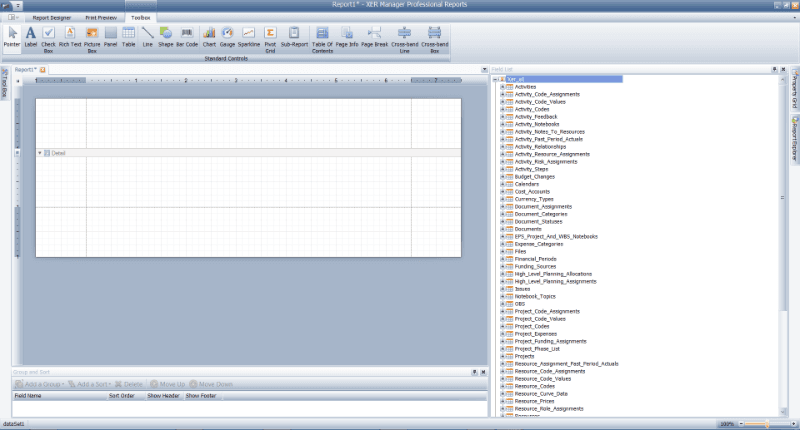This screenshot has height=430, width=800.
Task: Close the Field List panel
Action: tap(783, 69)
